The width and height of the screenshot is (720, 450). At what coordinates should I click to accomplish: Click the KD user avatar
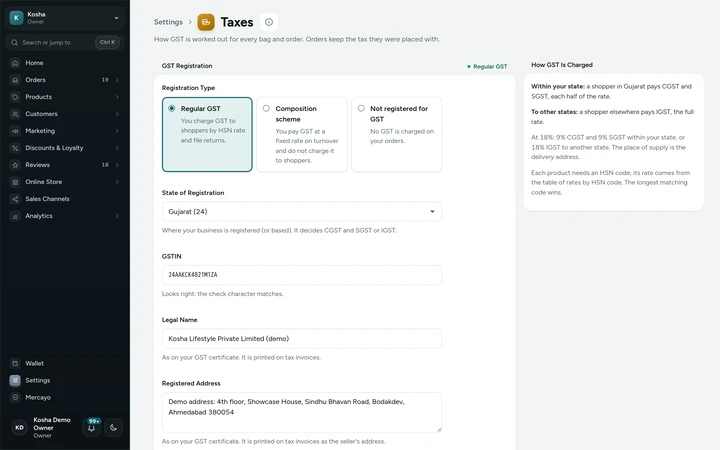(19, 428)
